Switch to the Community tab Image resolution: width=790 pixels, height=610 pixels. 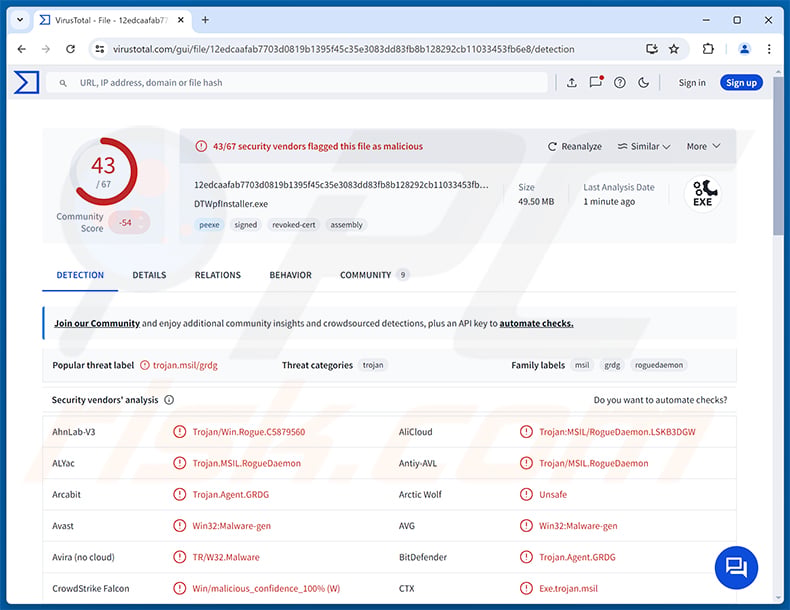pyautogui.click(x=374, y=275)
